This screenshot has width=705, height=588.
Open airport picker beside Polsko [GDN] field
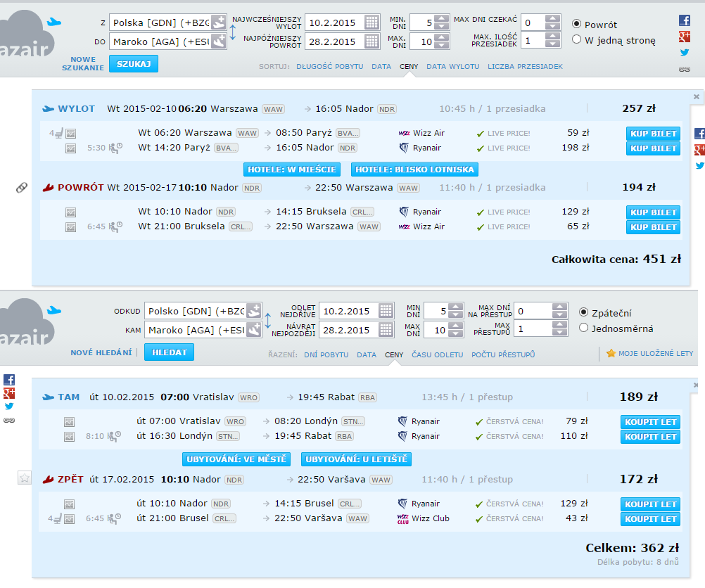[x=253, y=311]
